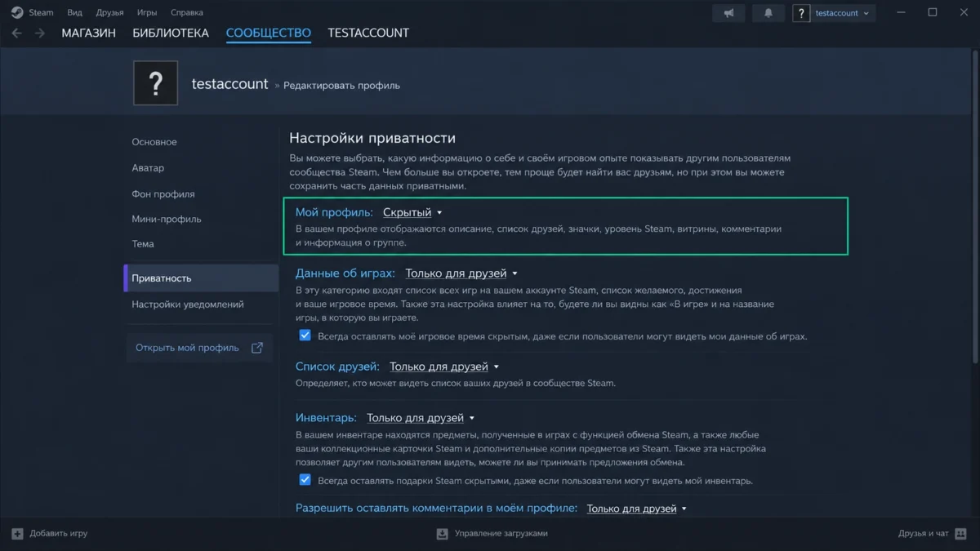Open the Друзья menu
980x551 pixels.
(x=109, y=13)
